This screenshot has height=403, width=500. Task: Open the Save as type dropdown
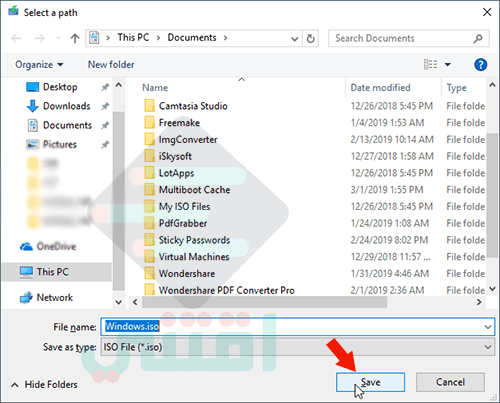(298, 347)
